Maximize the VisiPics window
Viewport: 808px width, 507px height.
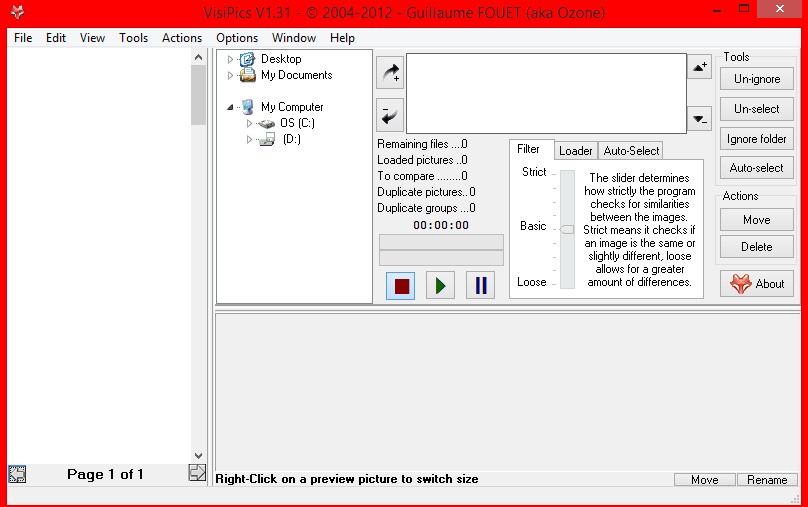(x=744, y=8)
